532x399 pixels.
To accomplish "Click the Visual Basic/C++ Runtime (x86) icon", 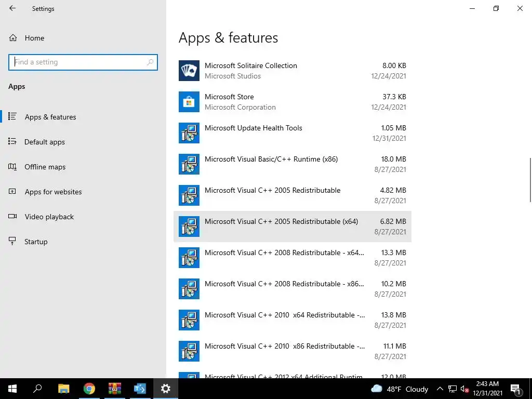I will coord(189,164).
